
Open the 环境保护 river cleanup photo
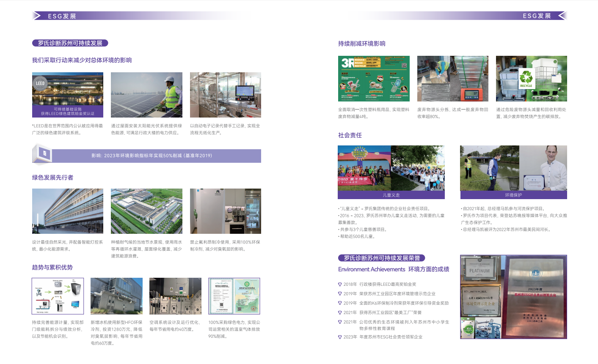(x=513, y=169)
